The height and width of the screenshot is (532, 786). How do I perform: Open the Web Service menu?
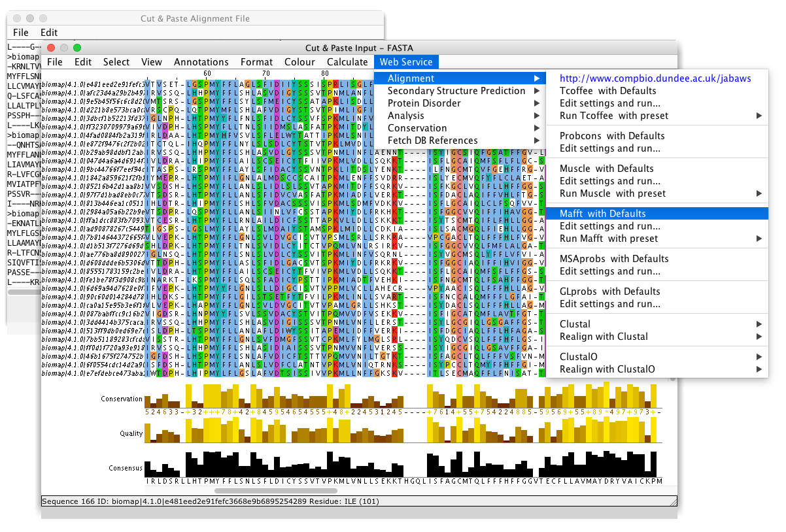(x=406, y=62)
